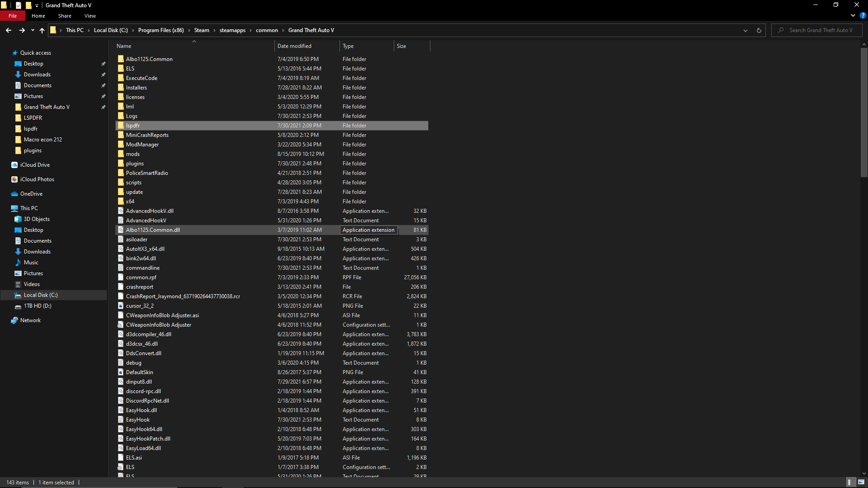Select the Network item in sidebar
Viewport: 868px width, 488px height.
[30, 320]
